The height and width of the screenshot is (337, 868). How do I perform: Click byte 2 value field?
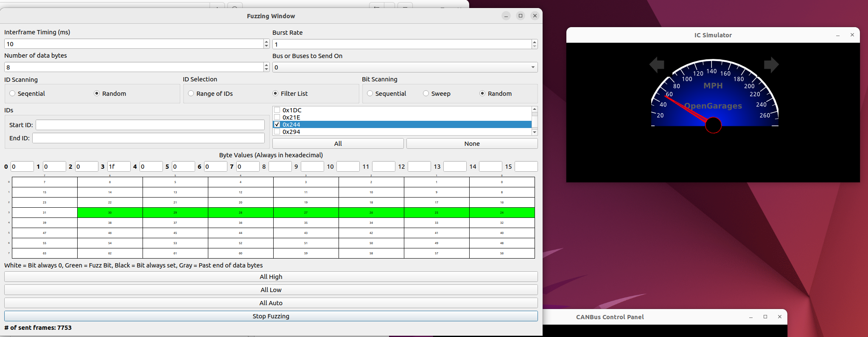coord(87,166)
